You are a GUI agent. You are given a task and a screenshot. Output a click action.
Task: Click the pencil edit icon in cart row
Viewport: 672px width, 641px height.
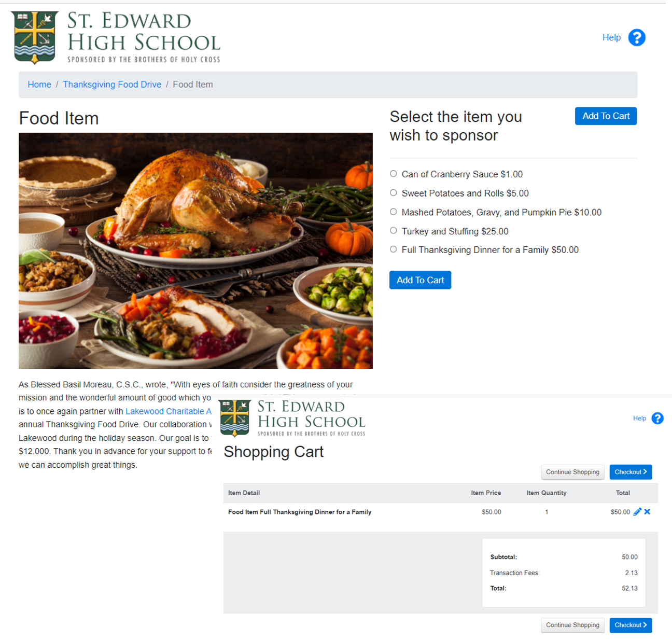(x=637, y=512)
